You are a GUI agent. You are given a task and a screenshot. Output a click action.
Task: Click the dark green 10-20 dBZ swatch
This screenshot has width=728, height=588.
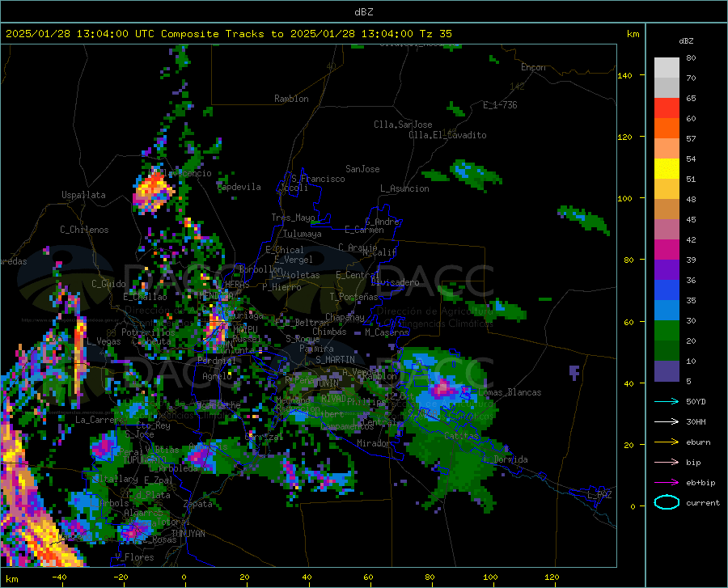coord(667,351)
